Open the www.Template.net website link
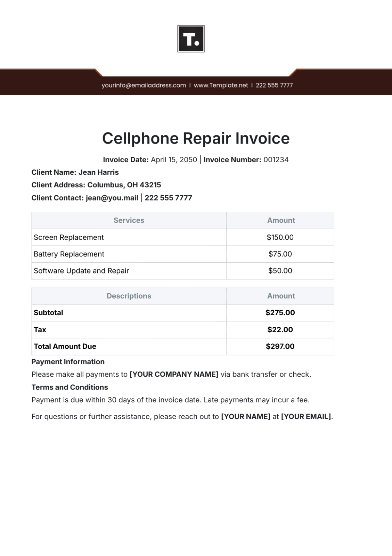This screenshot has height=556, width=392. pyautogui.click(x=221, y=85)
